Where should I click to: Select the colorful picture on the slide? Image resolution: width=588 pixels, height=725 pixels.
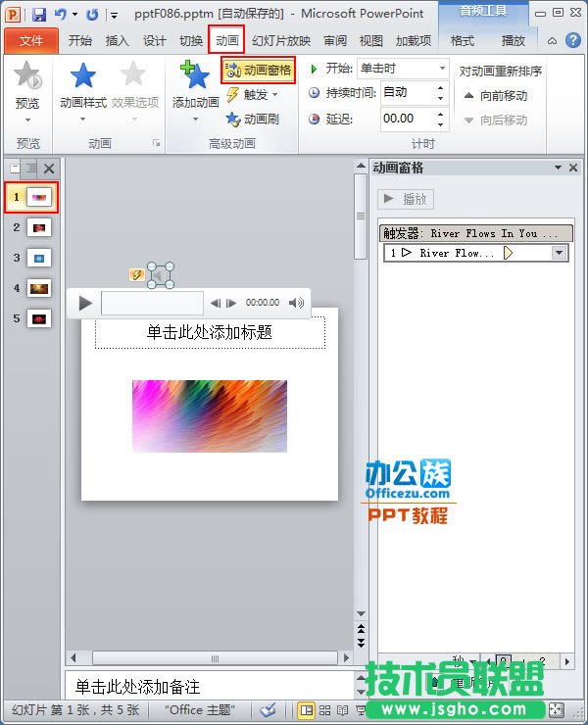coord(210,416)
